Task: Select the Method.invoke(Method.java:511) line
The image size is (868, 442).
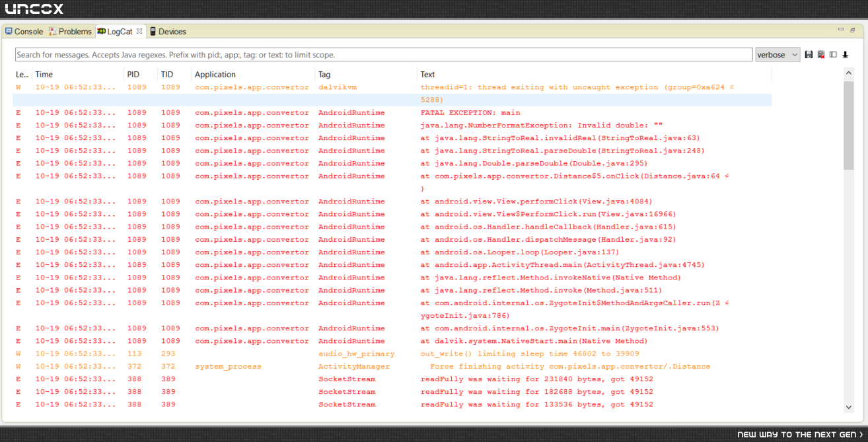Action: coord(392,290)
